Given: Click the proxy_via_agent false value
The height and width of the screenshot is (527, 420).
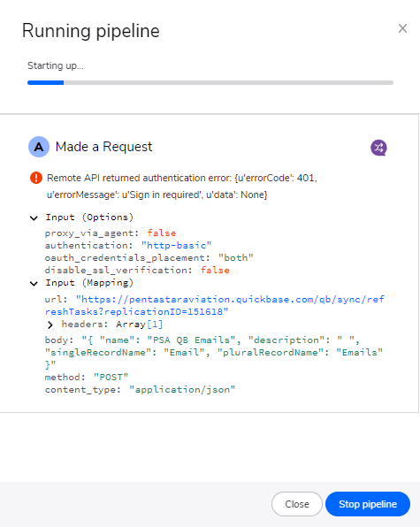Looking at the screenshot, I should coord(161,233).
